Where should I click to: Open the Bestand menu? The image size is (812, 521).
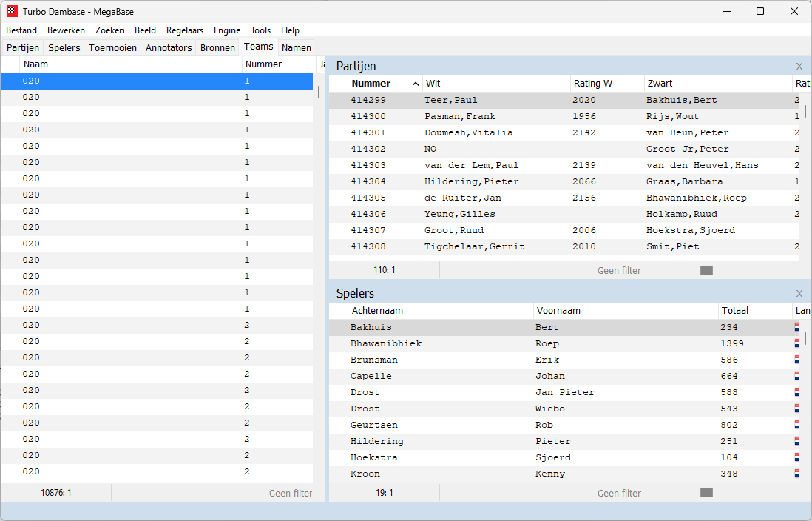point(21,30)
